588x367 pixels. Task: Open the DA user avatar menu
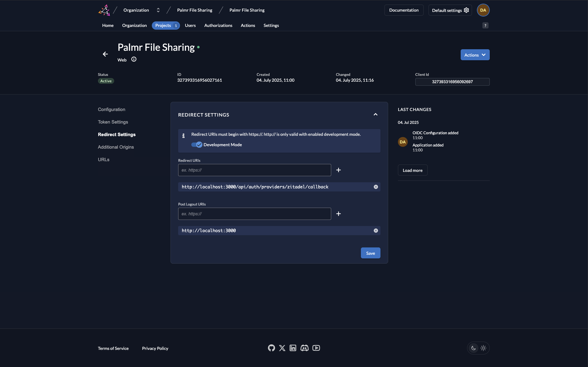483,10
